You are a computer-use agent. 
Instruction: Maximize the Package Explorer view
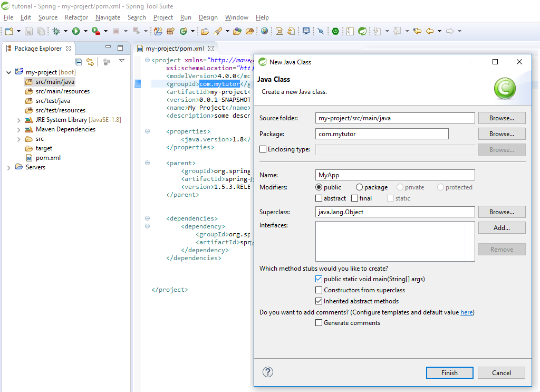click(120, 48)
